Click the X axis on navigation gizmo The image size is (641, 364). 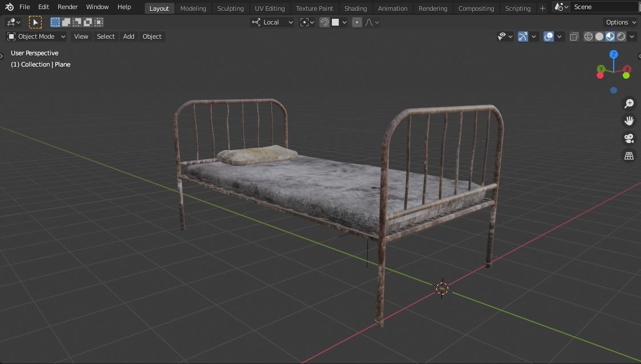(x=627, y=68)
